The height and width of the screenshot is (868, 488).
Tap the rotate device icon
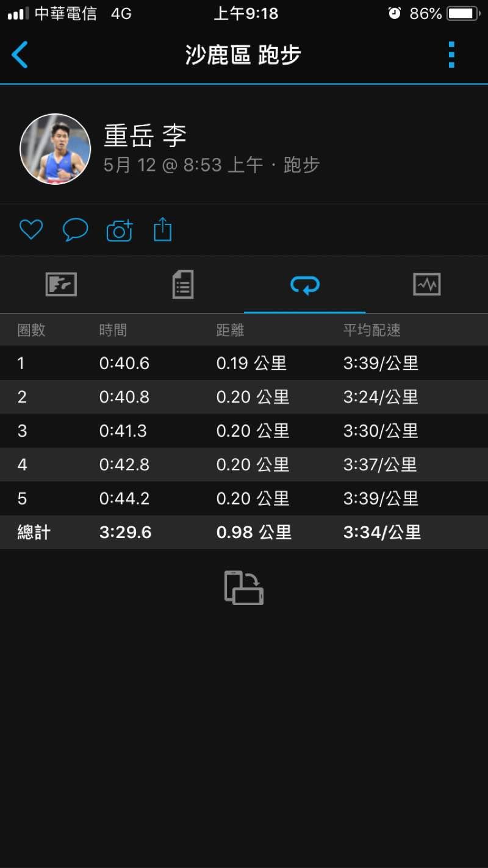point(244,587)
